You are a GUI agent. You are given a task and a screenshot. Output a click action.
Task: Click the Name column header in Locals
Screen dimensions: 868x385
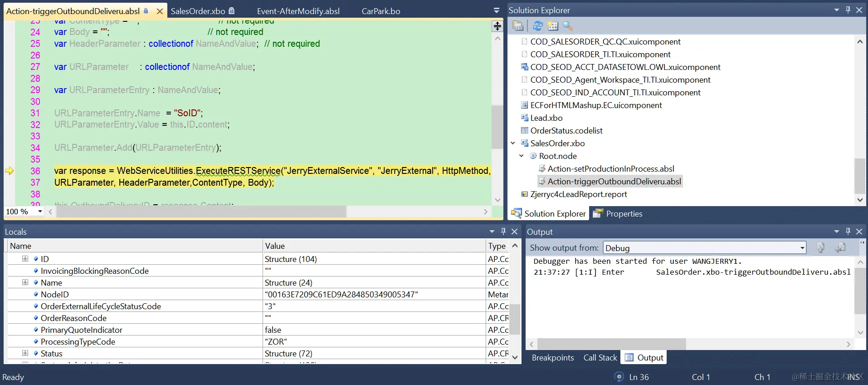click(x=135, y=246)
